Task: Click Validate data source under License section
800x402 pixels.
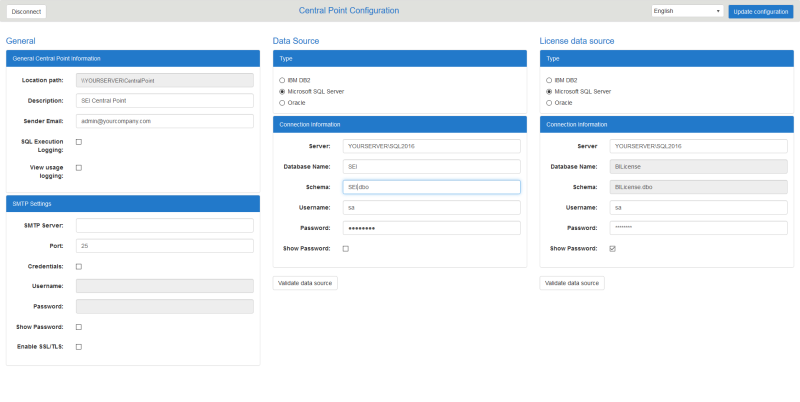Action: point(572,283)
